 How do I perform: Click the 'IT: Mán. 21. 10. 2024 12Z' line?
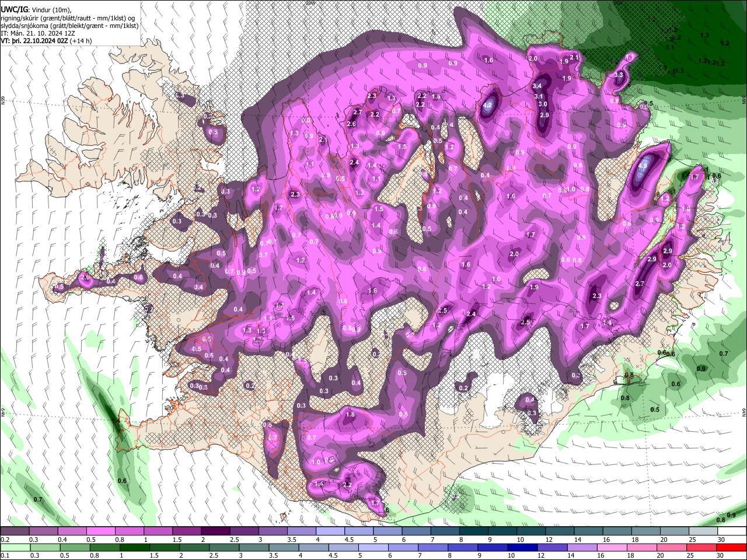[x=38, y=33]
